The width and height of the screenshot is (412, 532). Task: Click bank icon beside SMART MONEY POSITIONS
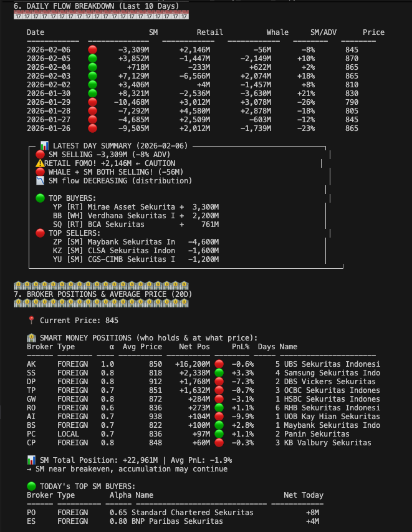31,338
